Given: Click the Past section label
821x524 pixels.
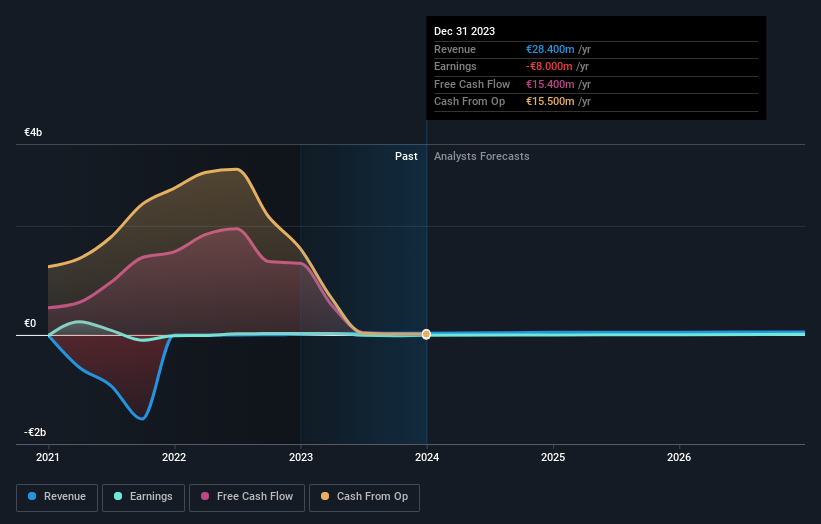Looking at the screenshot, I should (406, 156).
